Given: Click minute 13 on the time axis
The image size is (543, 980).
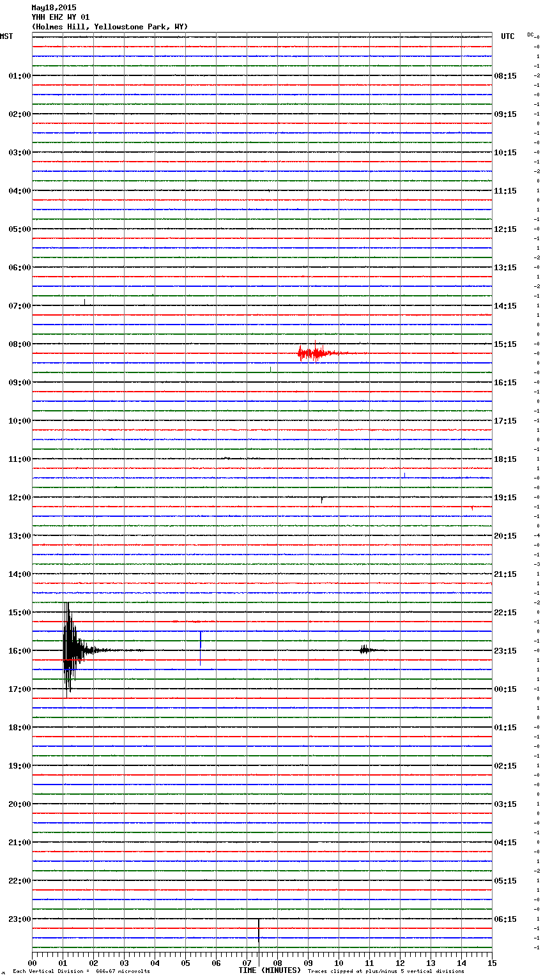Looking at the screenshot, I should (431, 963).
